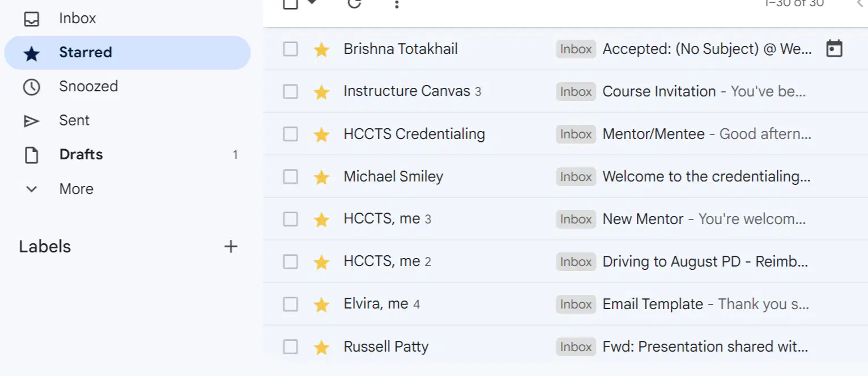Click the refresh icon in the toolbar

click(354, 3)
